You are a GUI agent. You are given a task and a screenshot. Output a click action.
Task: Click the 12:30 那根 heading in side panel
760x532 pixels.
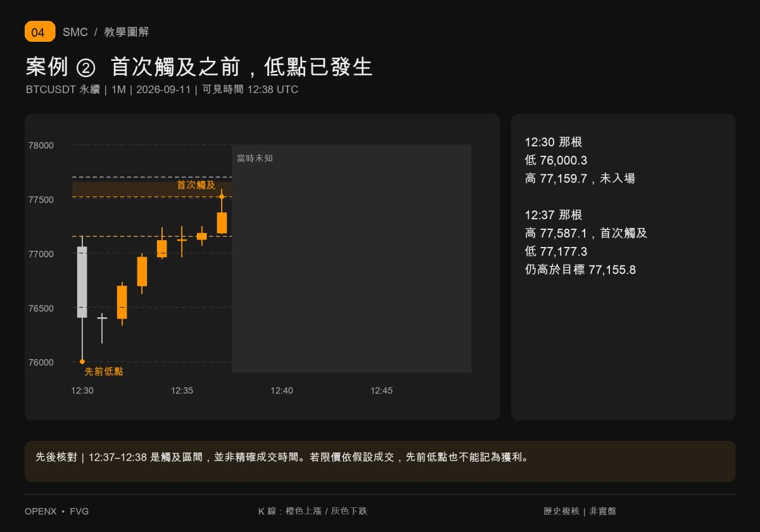(554, 142)
